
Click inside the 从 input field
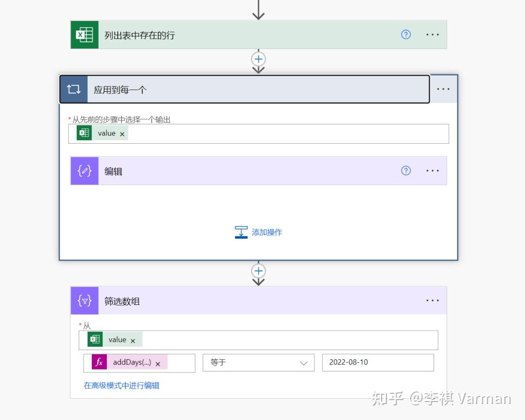click(x=259, y=340)
